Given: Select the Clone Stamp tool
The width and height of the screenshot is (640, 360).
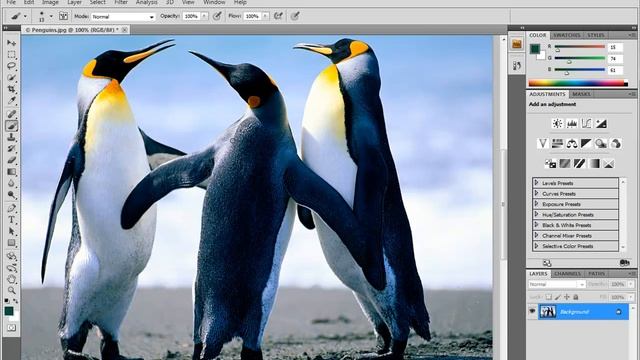Looking at the screenshot, I should pyautogui.click(x=11, y=137).
